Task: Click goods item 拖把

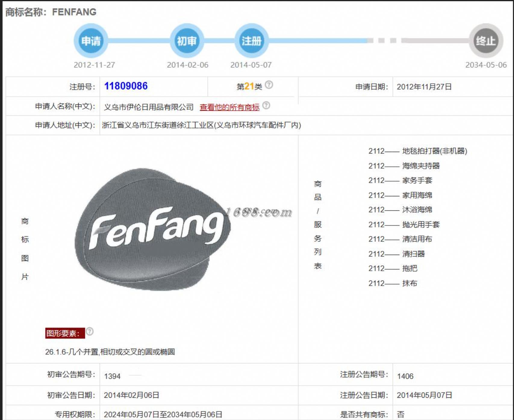Action: tap(410, 268)
